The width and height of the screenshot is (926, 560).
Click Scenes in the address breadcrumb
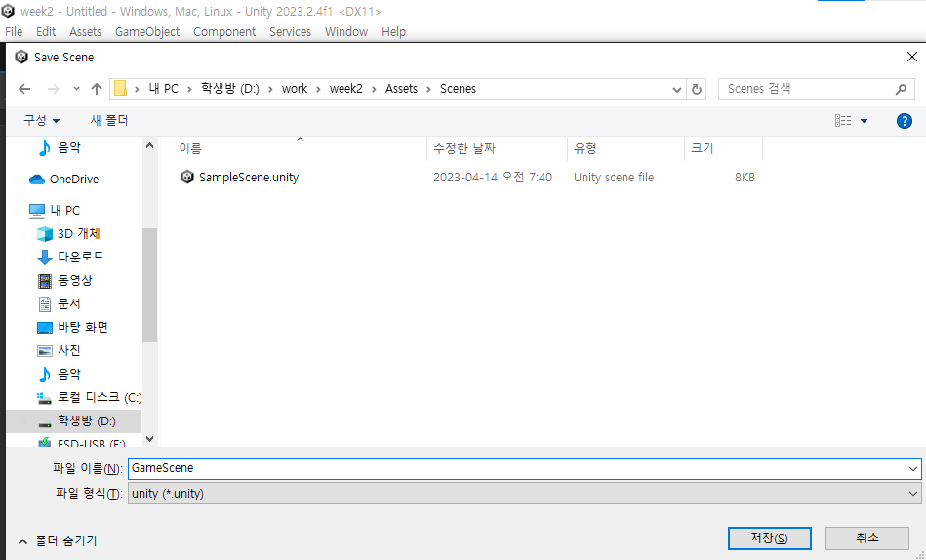point(459,89)
